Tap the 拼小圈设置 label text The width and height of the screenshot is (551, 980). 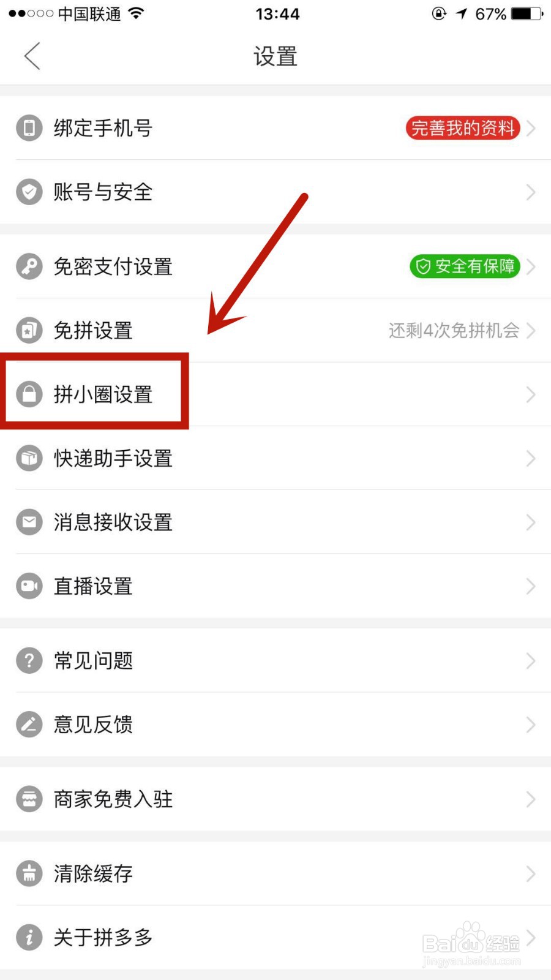pyautogui.click(x=103, y=394)
